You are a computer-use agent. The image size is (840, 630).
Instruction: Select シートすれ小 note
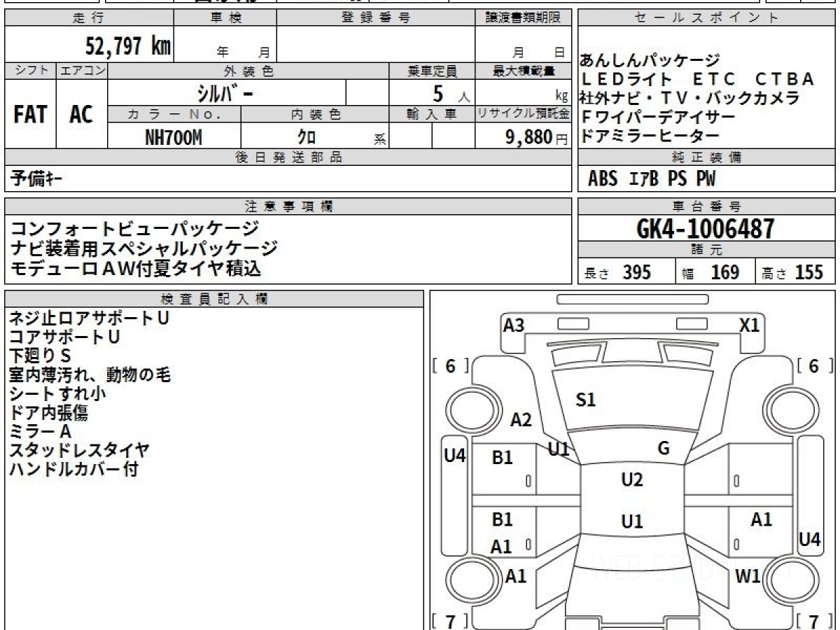pyautogui.click(x=57, y=394)
